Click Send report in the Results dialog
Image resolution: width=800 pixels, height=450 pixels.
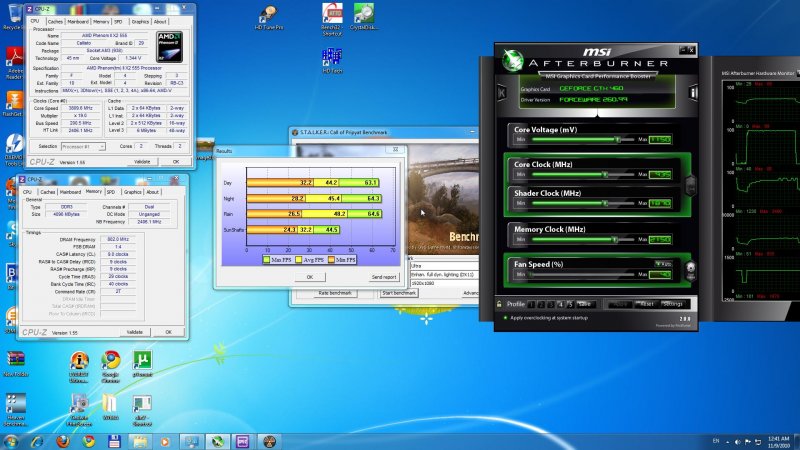coord(384,277)
